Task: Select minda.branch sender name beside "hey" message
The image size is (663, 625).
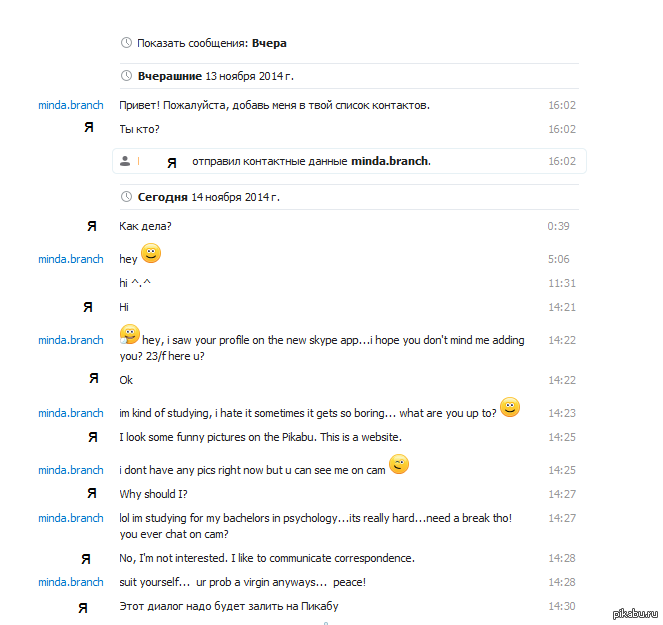Action: click(71, 259)
